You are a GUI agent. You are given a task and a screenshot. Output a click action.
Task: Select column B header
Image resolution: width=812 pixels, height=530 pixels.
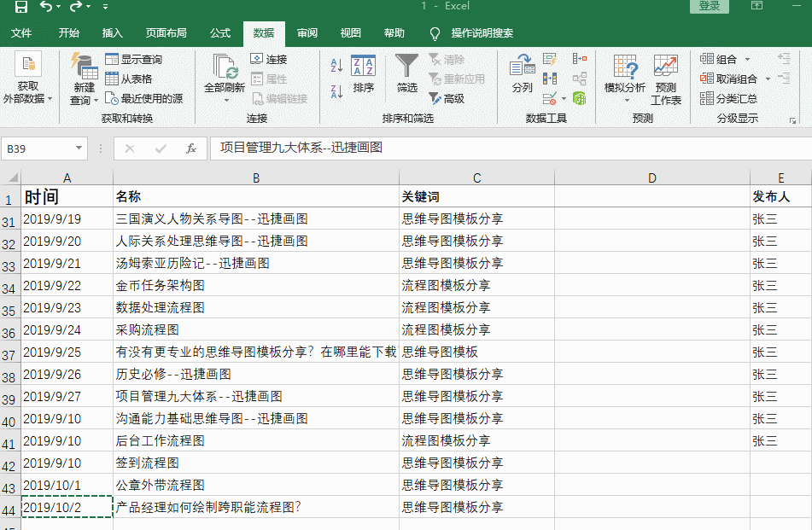(x=256, y=178)
